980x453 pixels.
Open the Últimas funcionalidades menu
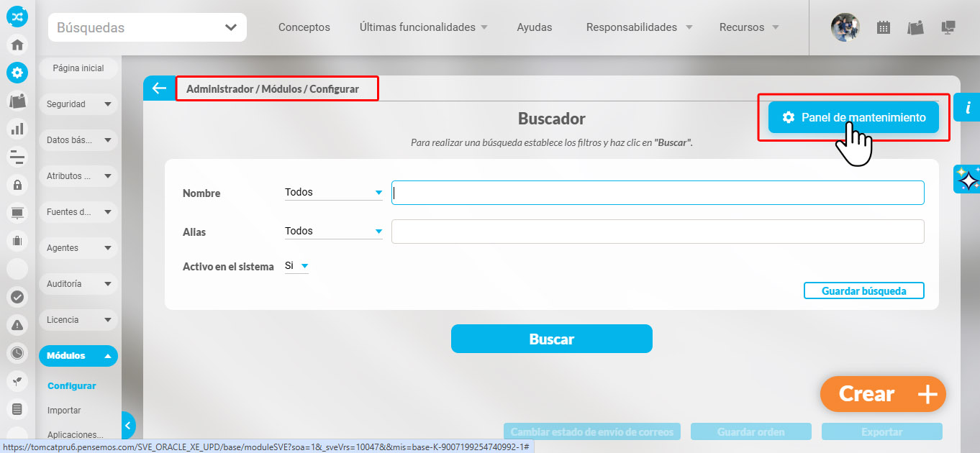pos(423,27)
